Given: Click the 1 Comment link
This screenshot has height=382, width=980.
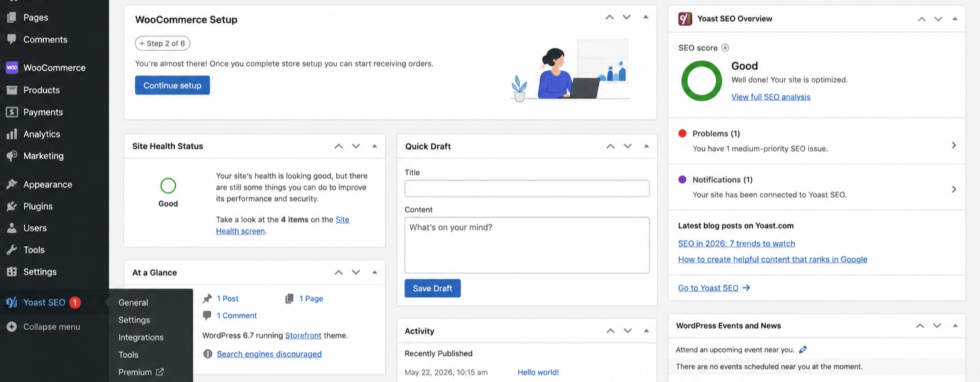Looking at the screenshot, I should [237, 316].
